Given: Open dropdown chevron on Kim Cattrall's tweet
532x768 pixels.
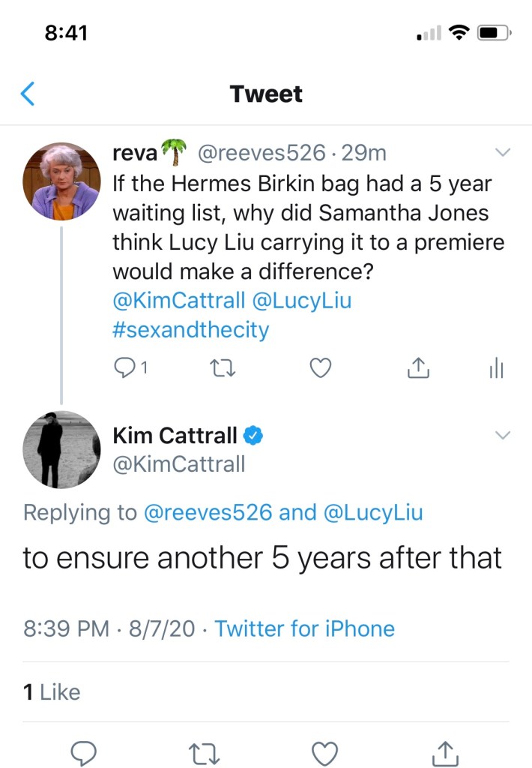Looking at the screenshot, I should click(503, 435).
